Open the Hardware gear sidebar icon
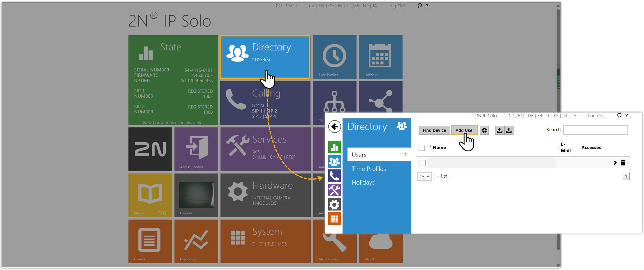 [334, 204]
